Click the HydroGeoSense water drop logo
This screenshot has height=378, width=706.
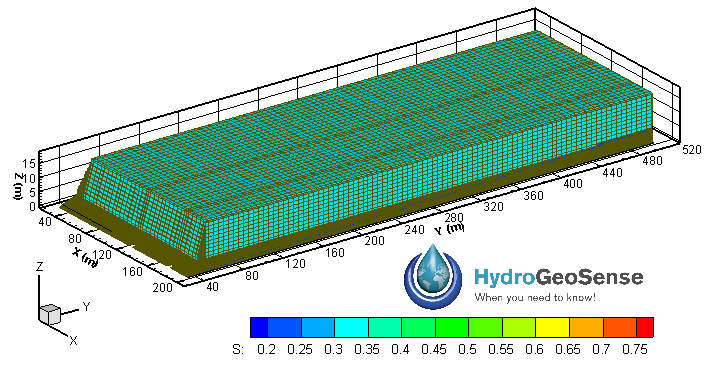tap(433, 276)
